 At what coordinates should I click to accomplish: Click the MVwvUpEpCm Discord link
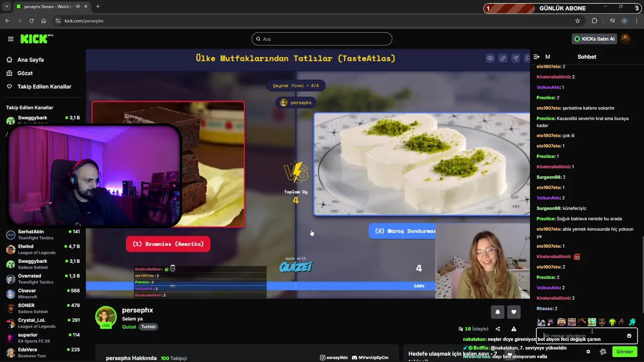point(370,357)
